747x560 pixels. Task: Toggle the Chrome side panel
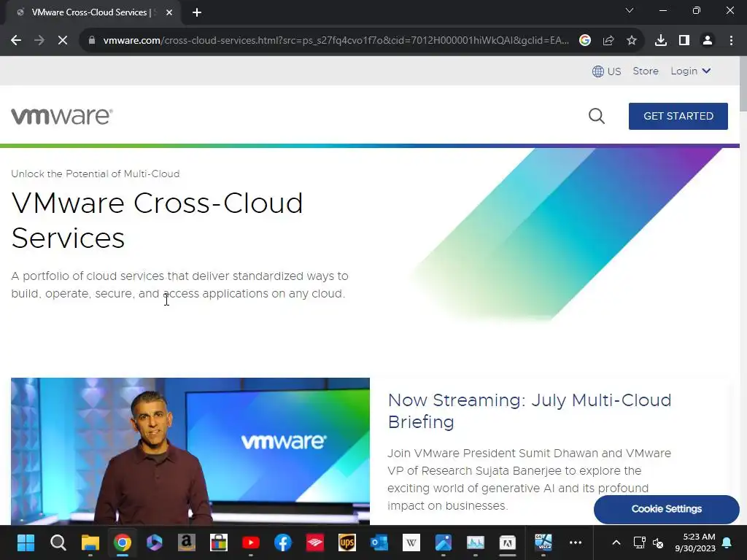point(684,41)
